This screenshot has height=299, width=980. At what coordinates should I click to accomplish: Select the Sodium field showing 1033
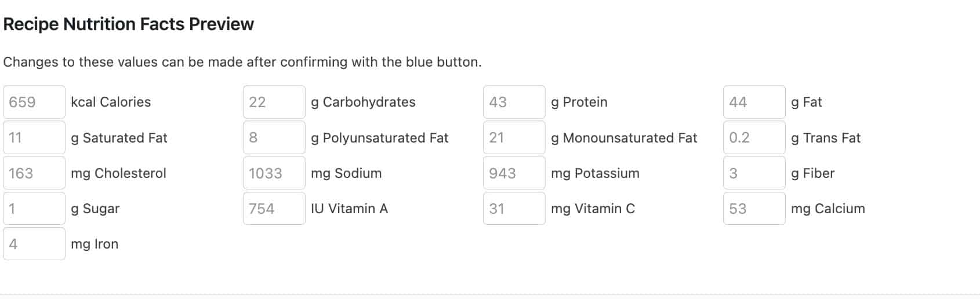coord(274,173)
